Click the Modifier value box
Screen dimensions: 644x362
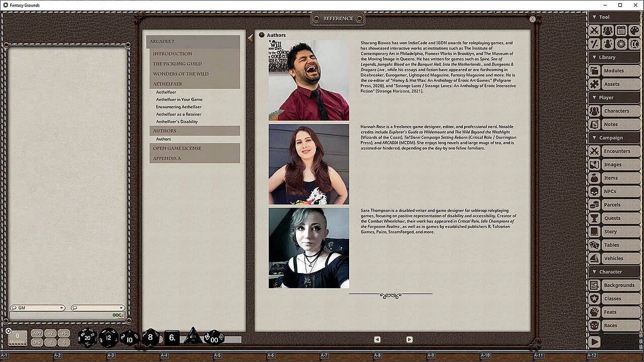[18, 338]
